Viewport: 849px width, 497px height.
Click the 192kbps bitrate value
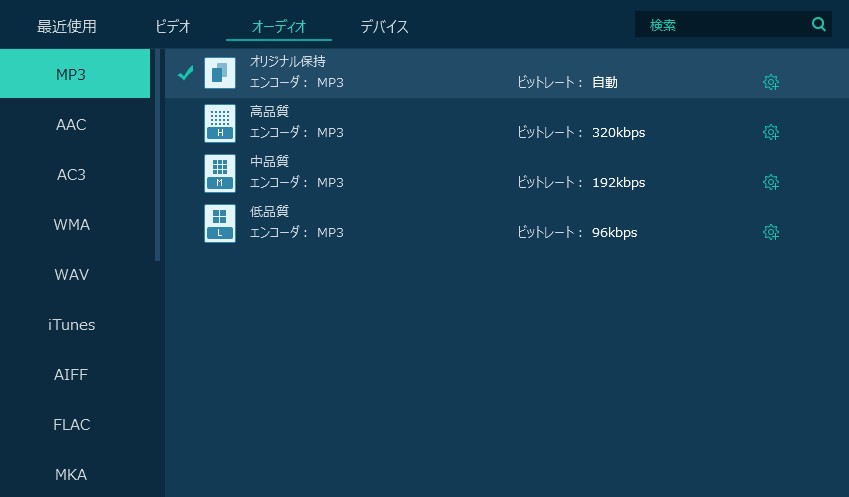pyautogui.click(x=618, y=182)
